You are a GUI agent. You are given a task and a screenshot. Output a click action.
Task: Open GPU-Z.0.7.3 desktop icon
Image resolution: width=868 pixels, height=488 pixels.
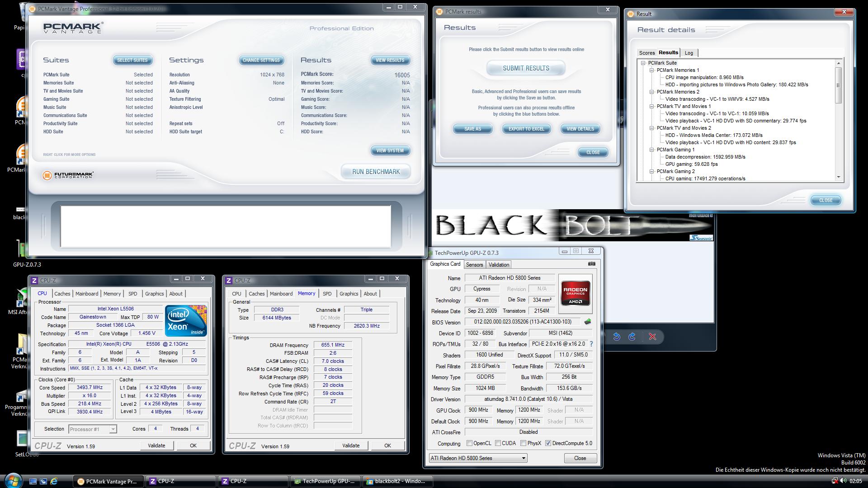22,253
